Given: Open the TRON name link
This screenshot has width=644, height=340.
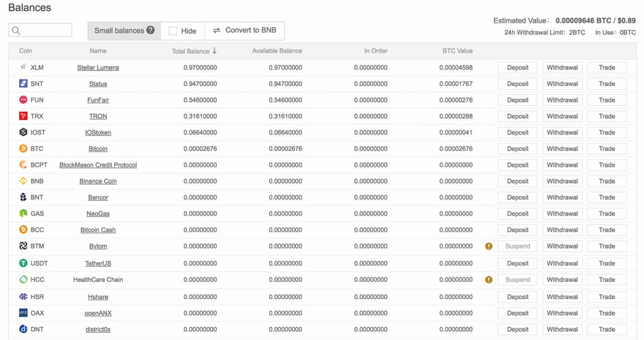Looking at the screenshot, I should coord(98,116).
